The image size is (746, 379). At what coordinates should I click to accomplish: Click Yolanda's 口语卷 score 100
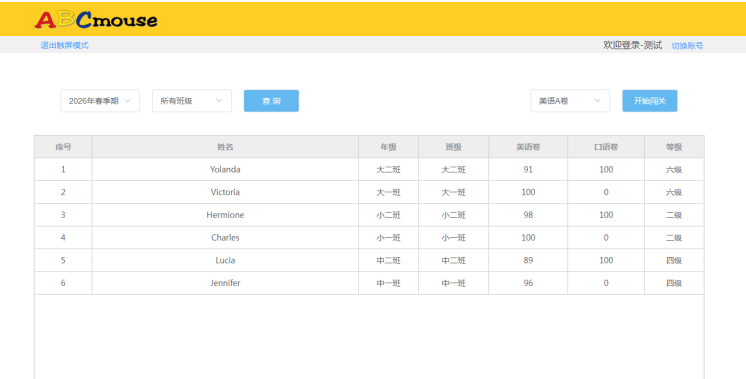[606, 169]
